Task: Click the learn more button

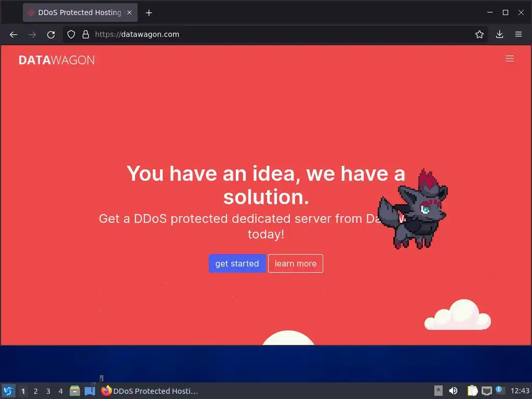Action: 296,263
